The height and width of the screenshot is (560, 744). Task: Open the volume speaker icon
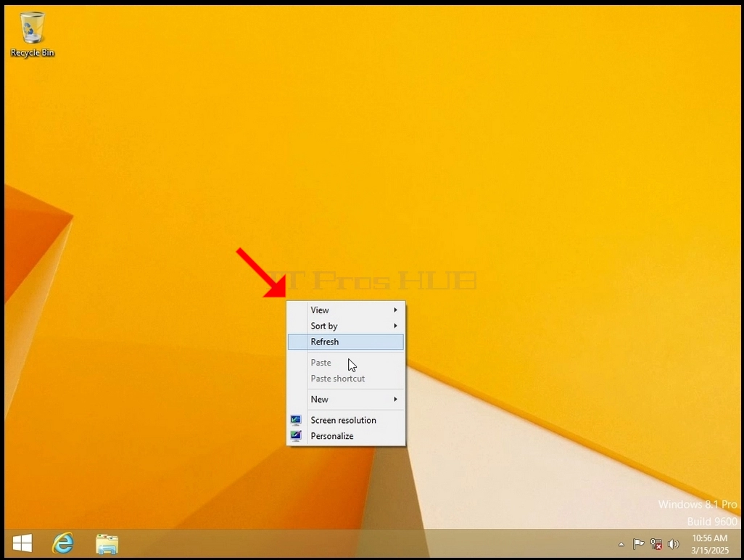[x=674, y=544]
